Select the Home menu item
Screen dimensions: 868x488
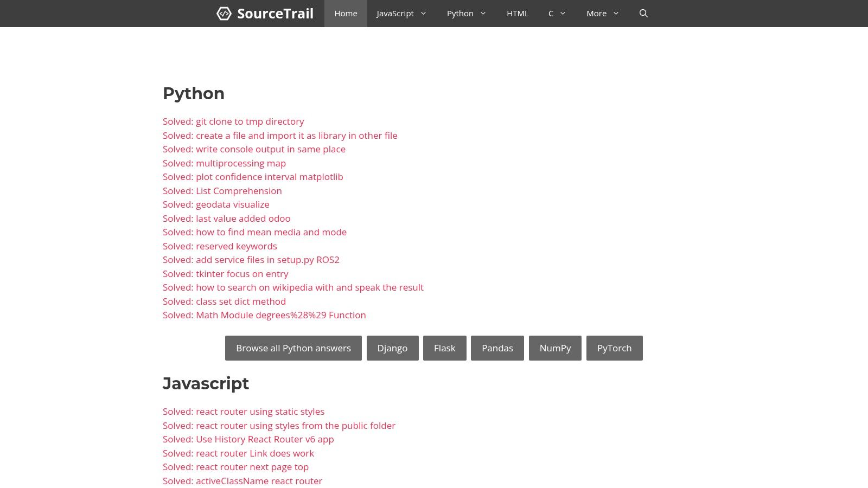[346, 14]
